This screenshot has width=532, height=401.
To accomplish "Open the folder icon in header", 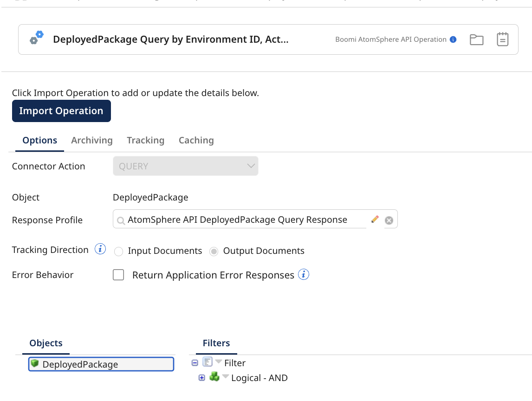I will 476,39.
